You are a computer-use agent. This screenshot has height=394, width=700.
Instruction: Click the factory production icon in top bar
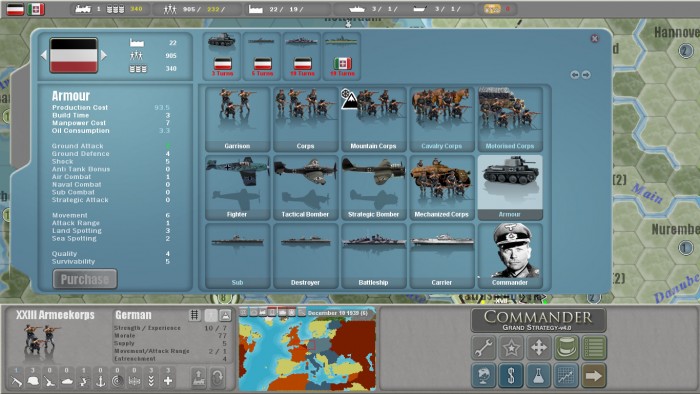[x=255, y=9]
